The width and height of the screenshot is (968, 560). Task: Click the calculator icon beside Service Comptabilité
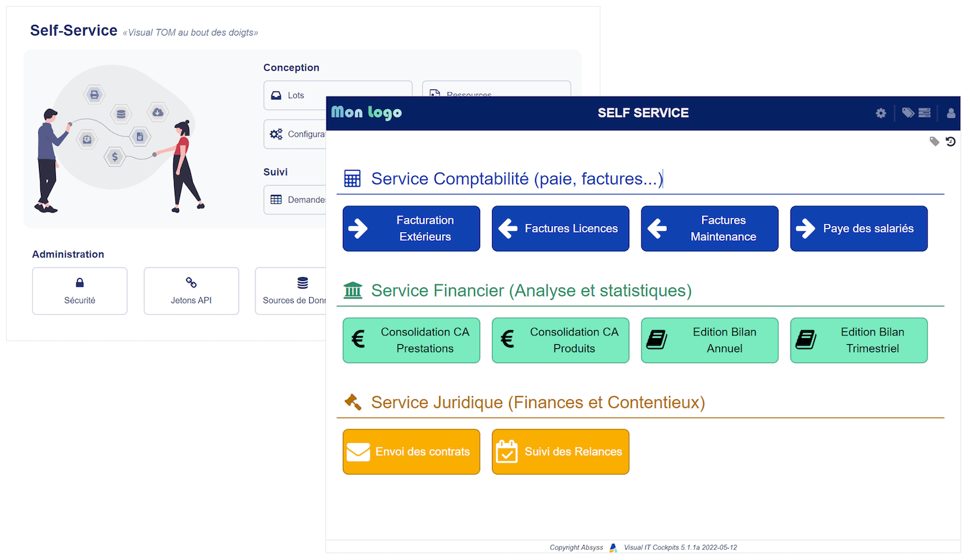click(x=352, y=178)
